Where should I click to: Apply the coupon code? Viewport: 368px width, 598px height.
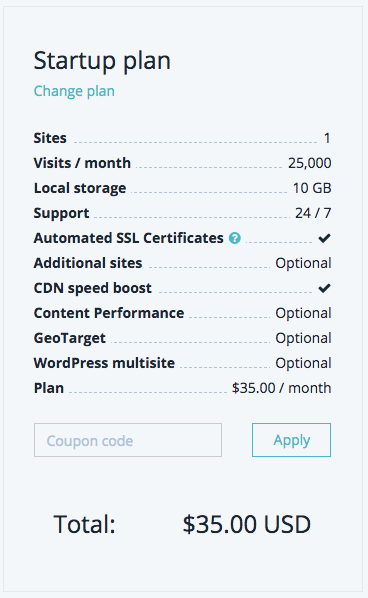[x=291, y=440]
